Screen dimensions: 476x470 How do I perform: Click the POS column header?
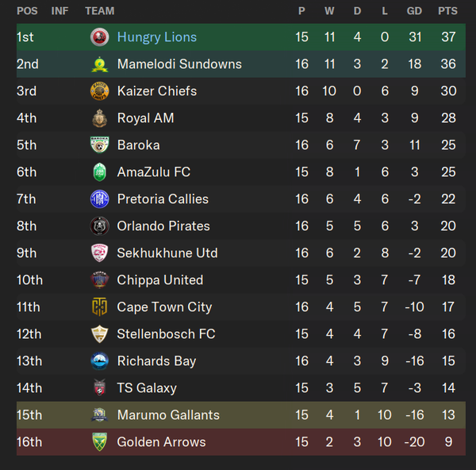point(27,11)
